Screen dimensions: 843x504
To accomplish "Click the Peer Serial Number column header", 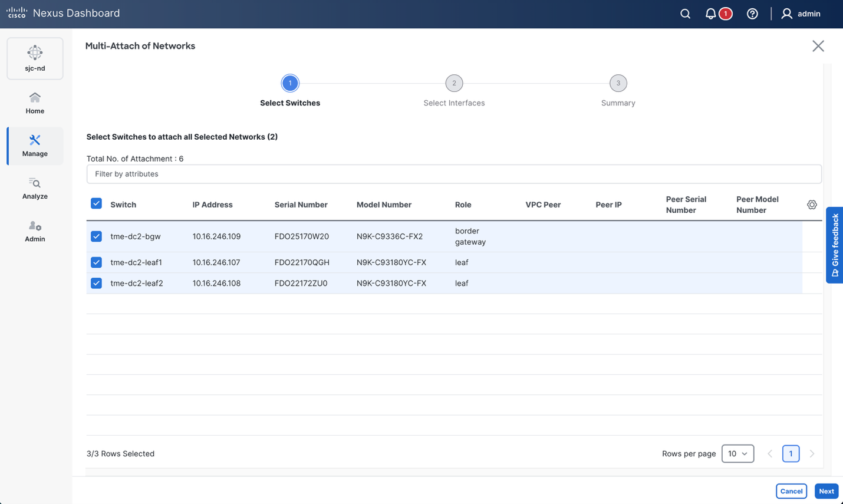I will pyautogui.click(x=686, y=205).
